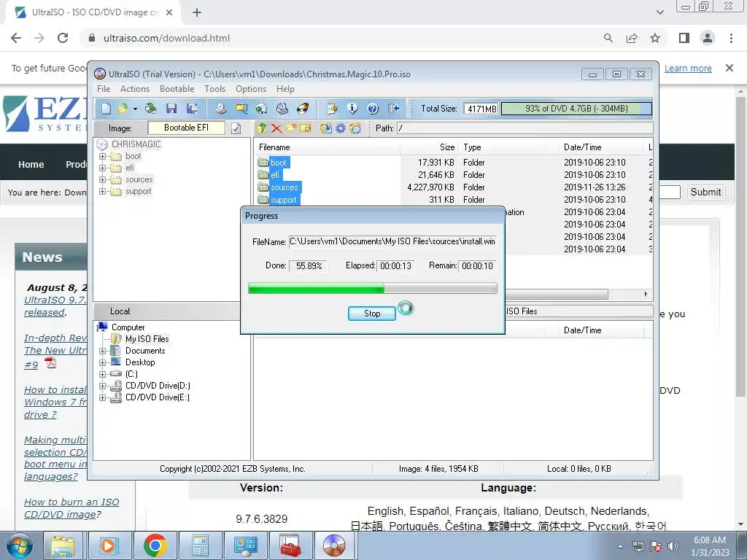This screenshot has width=747, height=560.
Task: Expand the (C:) drive node
Action: pos(102,374)
